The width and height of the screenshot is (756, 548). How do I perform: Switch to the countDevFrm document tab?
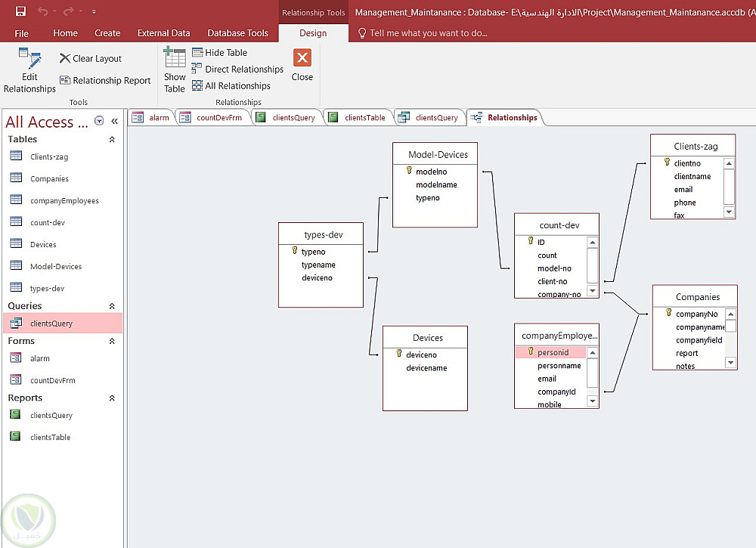[x=212, y=118]
